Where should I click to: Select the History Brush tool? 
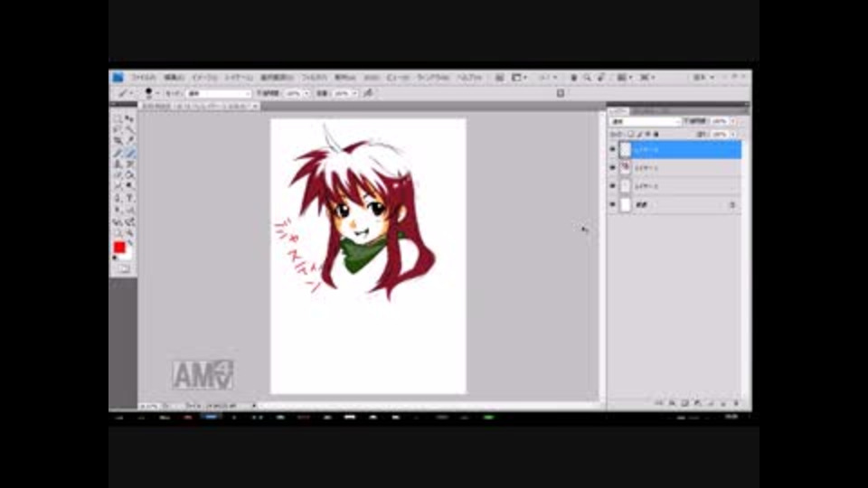(x=129, y=164)
